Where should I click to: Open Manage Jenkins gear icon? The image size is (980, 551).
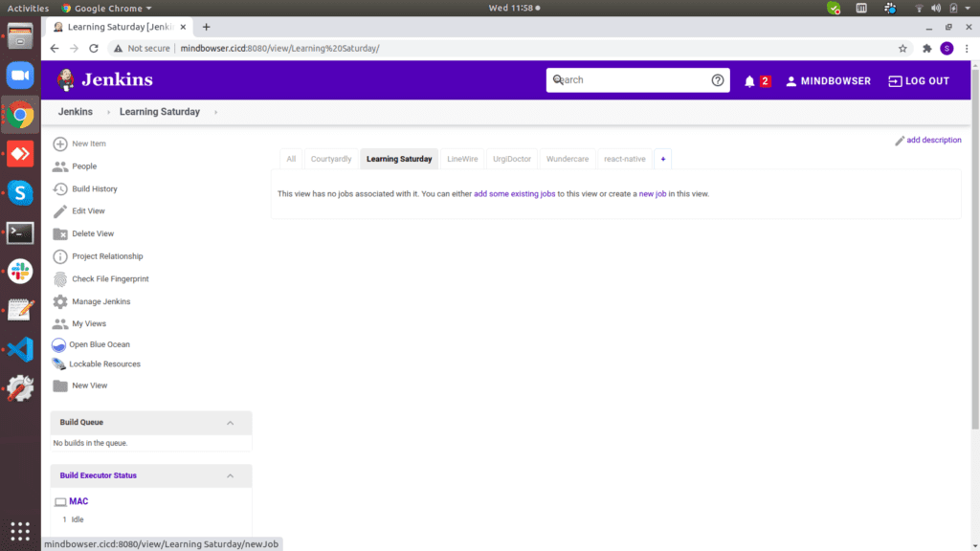[x=60, y=302]
